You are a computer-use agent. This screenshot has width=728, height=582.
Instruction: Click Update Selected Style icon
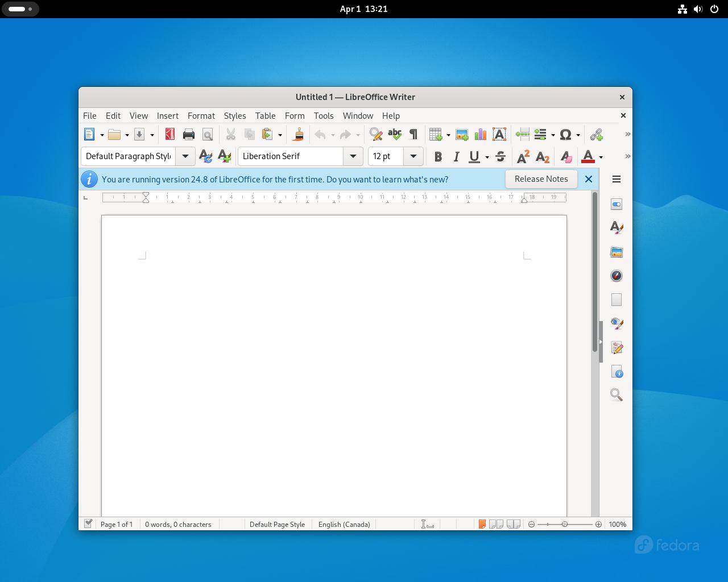point(205,156)
